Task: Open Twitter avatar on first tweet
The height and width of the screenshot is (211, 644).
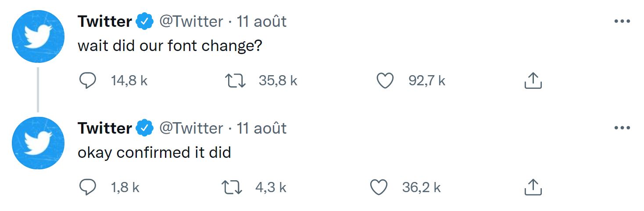Action: (38, 36)
